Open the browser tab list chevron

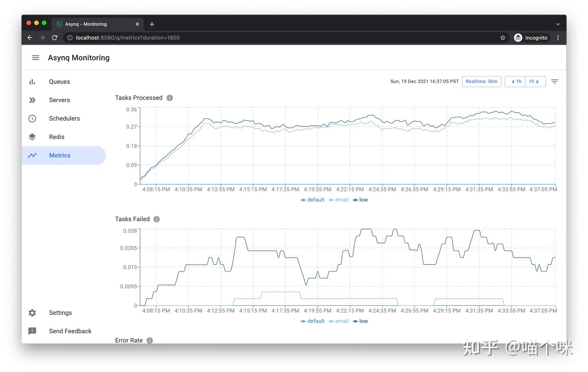click(x=558, y=24)
